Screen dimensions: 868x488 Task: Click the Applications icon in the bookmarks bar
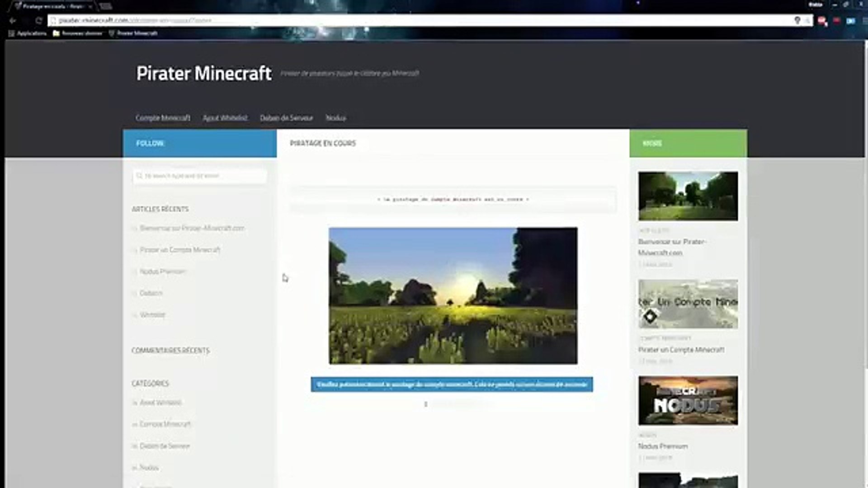tap(11, 33)
